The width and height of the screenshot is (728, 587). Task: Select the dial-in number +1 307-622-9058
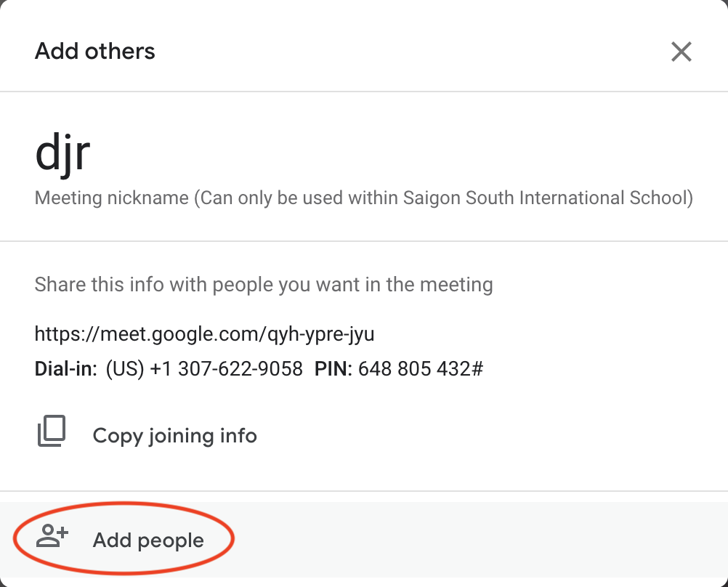[226, 369]
